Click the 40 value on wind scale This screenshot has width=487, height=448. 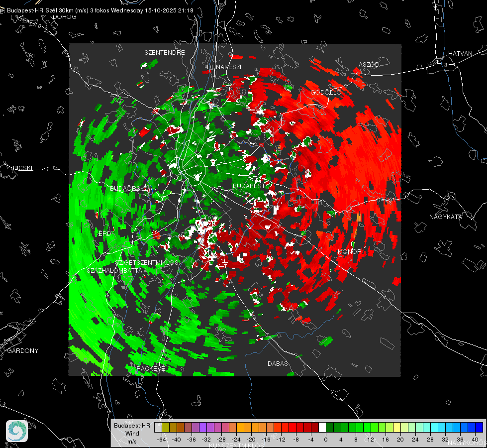click(475, 440)
